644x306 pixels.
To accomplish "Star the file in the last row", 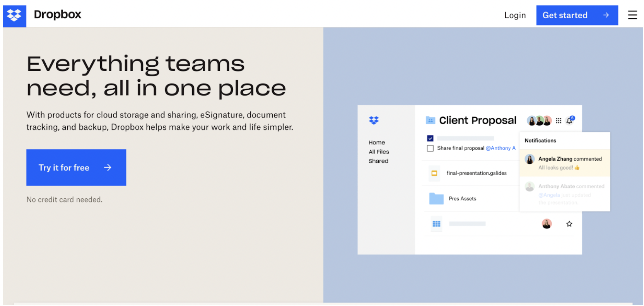I will pos(569,224).
